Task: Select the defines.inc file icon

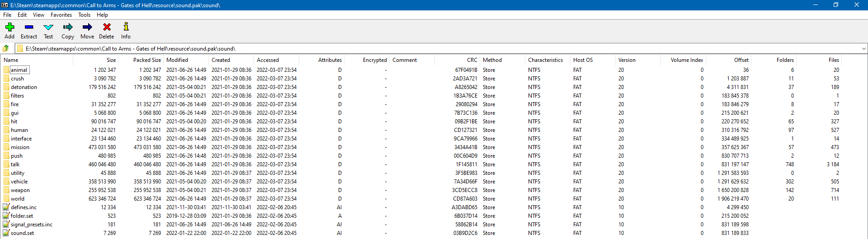Action: pos(6,207)
